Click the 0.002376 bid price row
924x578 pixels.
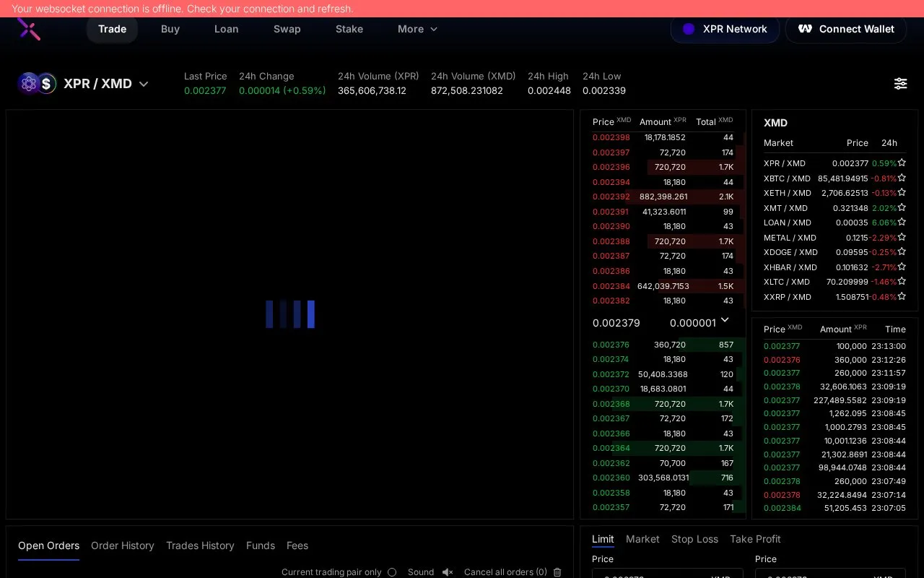tap(663, 345)
